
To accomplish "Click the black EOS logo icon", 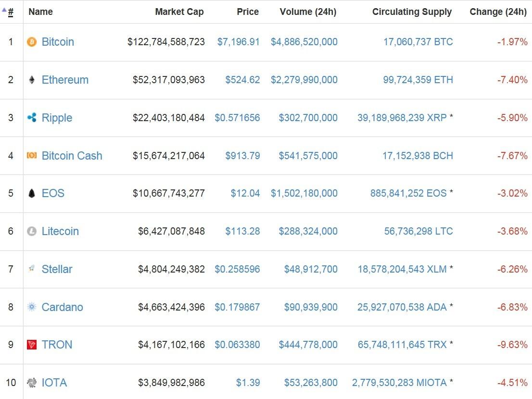I will 32,193.
